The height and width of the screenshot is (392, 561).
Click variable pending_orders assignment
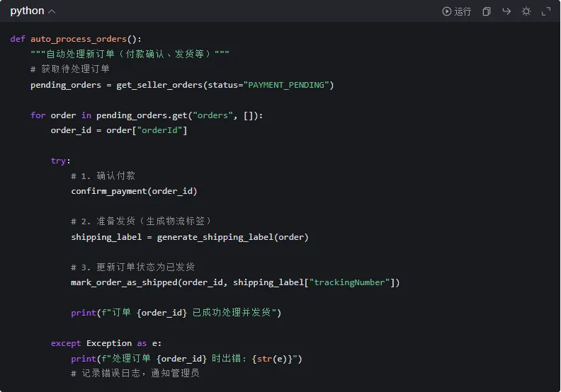point(66,85)
